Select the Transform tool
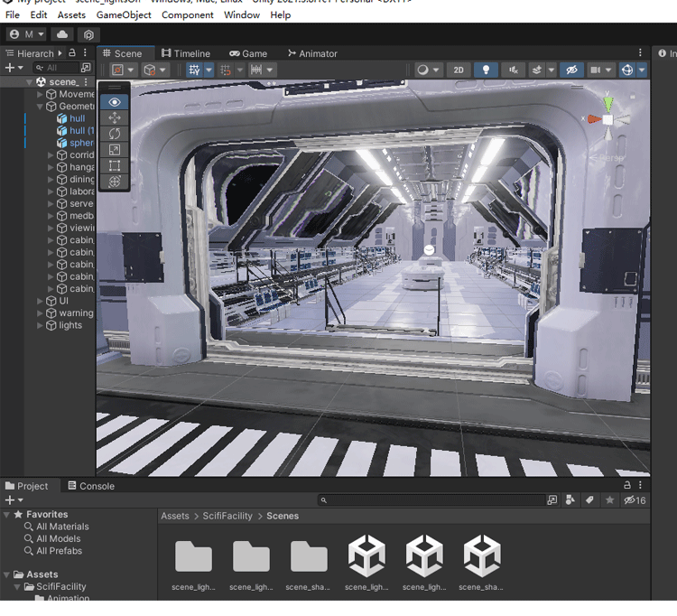 tap(115, 182)
